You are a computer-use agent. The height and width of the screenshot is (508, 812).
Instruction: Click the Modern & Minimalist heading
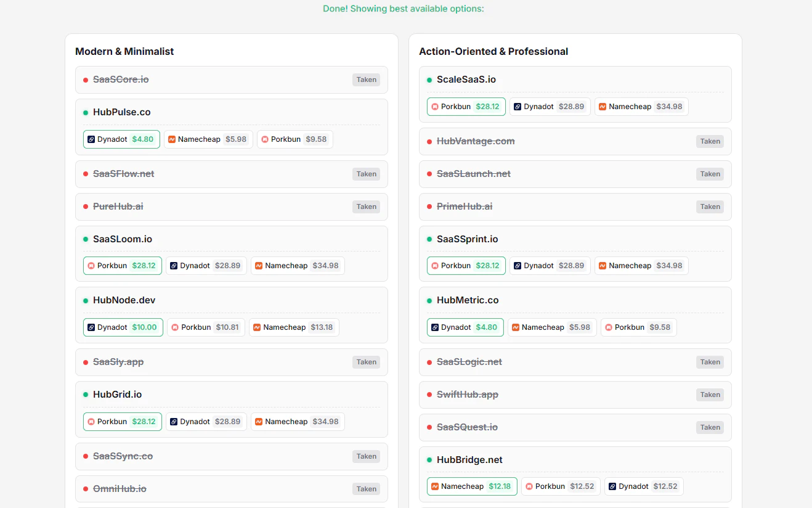point(124,51)
